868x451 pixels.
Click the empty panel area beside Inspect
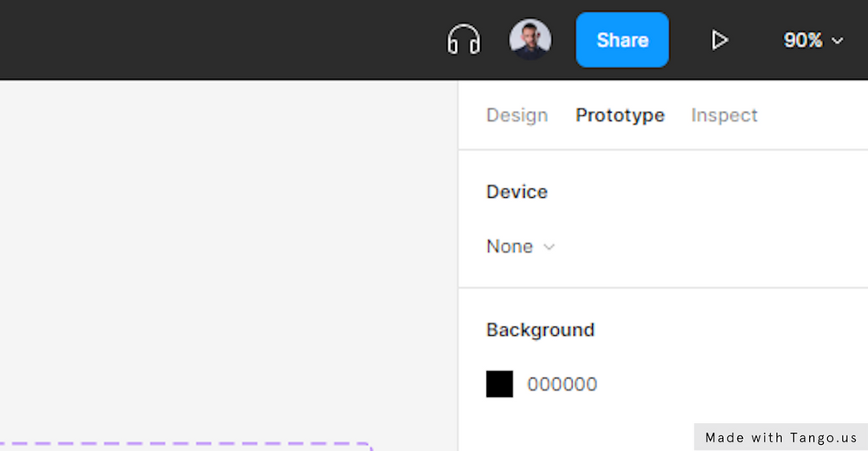(x=814, y=115)
